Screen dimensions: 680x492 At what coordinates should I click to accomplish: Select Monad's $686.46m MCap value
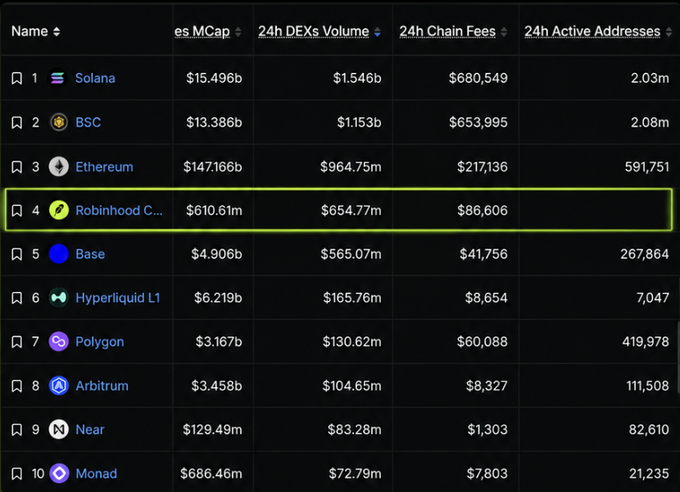click(211, 474)
